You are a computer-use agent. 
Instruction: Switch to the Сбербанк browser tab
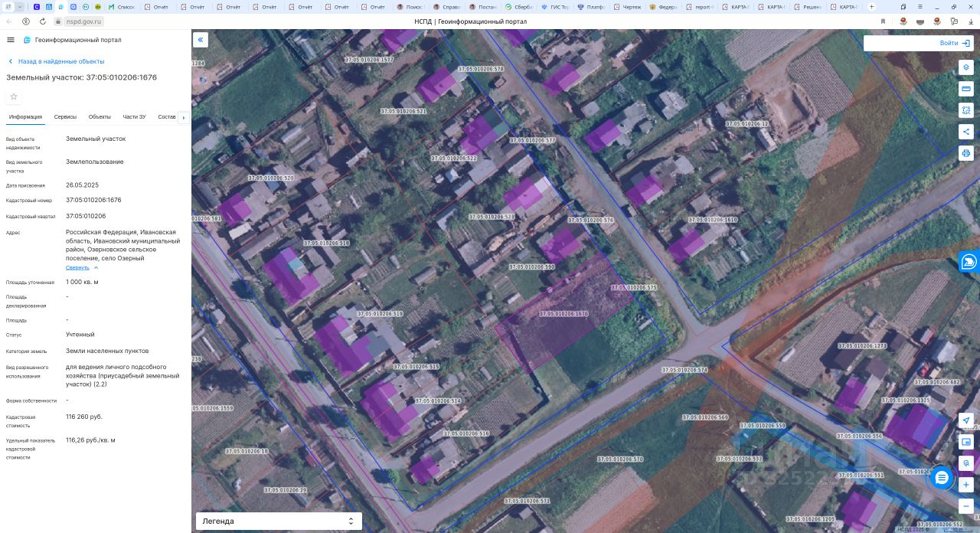(x=519, y=7)
